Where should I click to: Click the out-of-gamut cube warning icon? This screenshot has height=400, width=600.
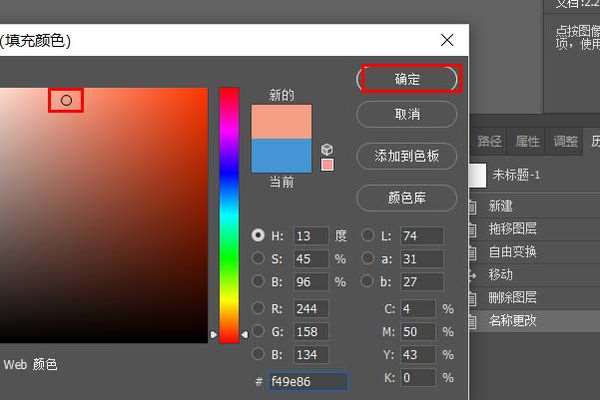[x=327, y=149]
